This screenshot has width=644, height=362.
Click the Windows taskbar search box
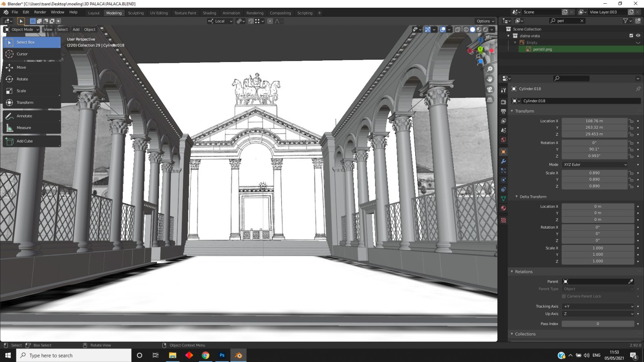tap(74, 355)
